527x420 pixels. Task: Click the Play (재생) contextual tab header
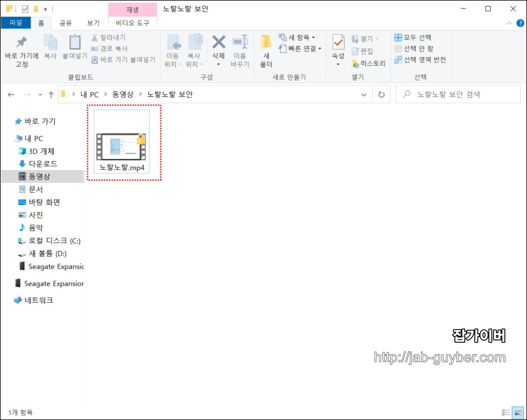[x=133, y=10]
